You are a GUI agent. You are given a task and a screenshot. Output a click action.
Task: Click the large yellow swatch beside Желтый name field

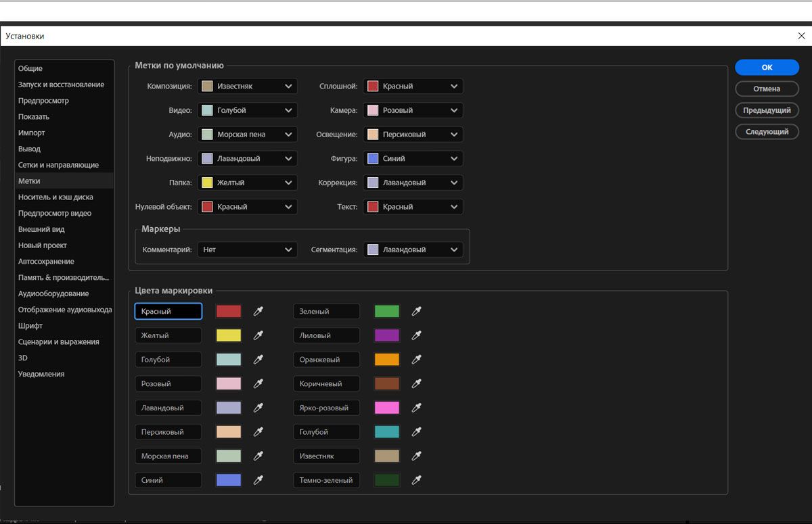tap(229, 335)
